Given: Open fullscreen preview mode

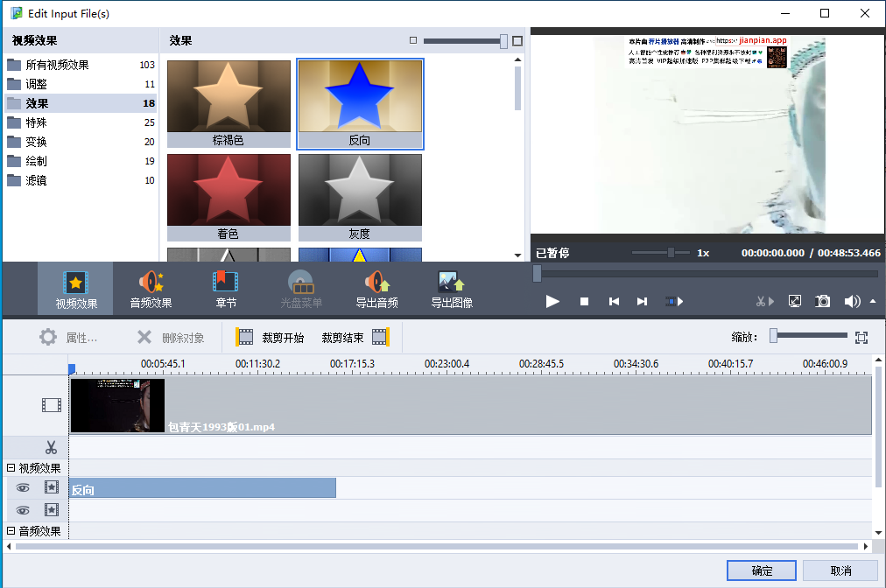Looking at the screenshot, I should point(795,301).
